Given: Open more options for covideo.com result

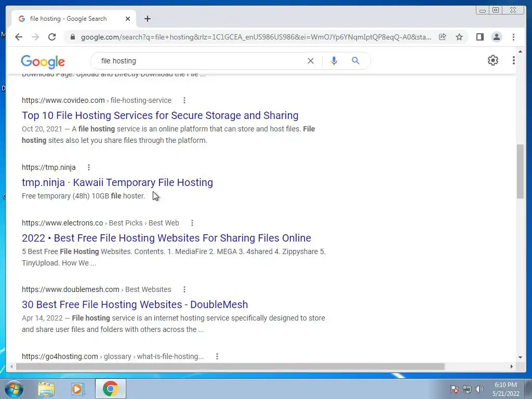Looking at the screenshot, I should [x=184, y=100].
